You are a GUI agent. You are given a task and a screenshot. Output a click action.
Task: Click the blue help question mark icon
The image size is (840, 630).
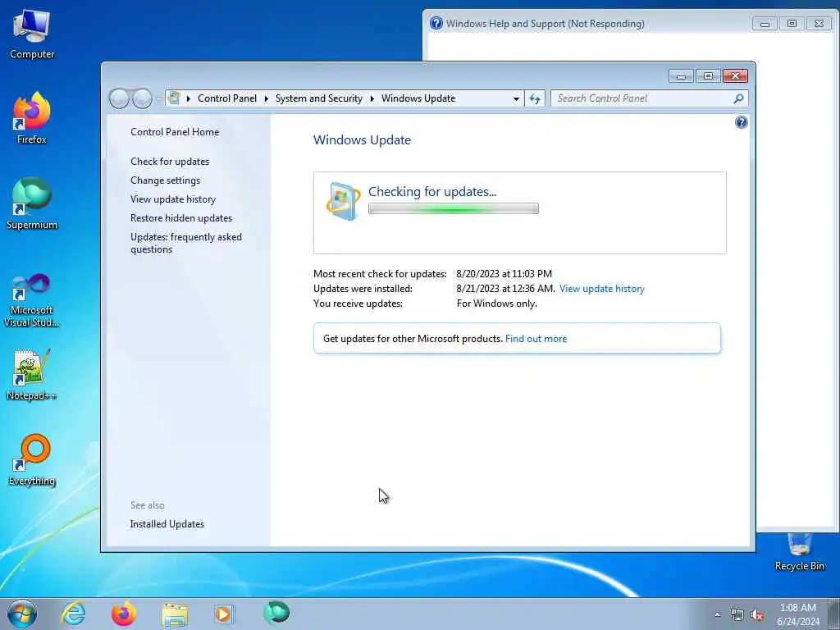[x=742, y=123]
